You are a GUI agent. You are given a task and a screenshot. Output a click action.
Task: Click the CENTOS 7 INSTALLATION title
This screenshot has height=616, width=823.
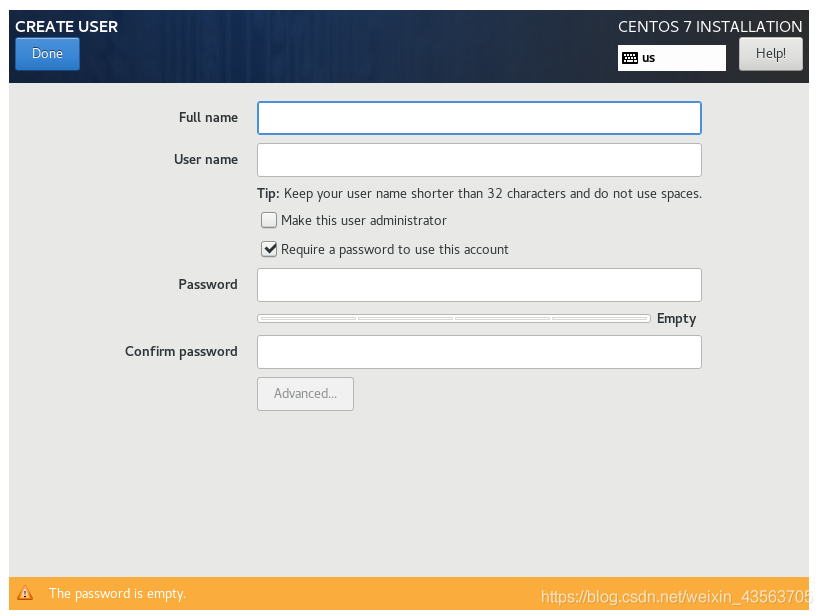coord(710,27)
